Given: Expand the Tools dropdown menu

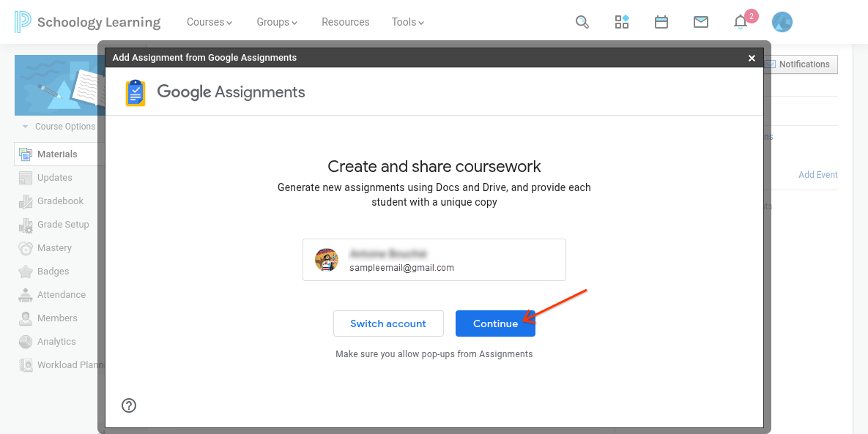Looking at the screenshot, I should coord(407,22).
